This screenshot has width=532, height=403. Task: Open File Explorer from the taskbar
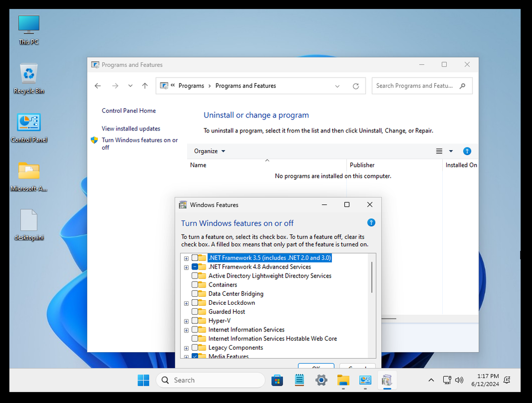(x=343, y=380)
